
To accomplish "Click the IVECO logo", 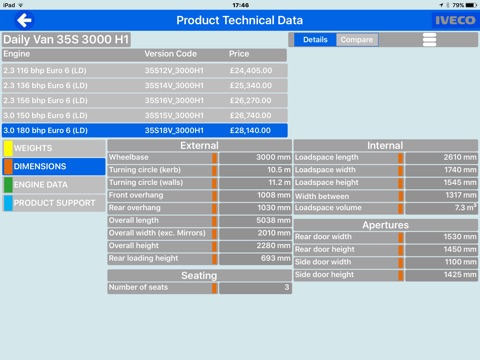I will point(455,20).
